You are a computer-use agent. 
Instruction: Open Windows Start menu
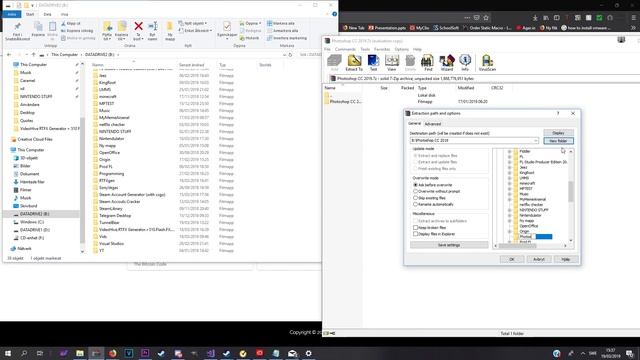coord(8,353)
